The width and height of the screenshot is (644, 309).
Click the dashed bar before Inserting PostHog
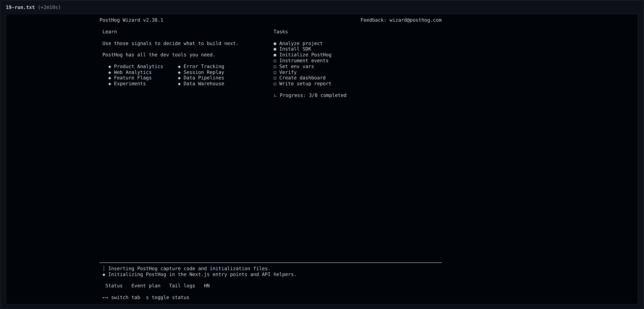pyautogui.click(x=104, y=269)
